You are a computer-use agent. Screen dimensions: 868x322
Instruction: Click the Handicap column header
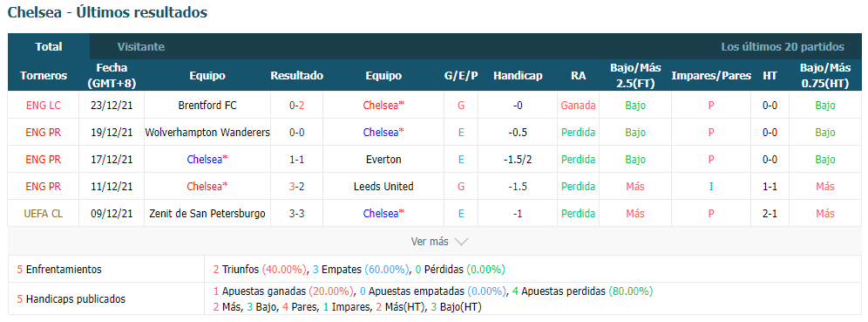click(x=518, y=76)
